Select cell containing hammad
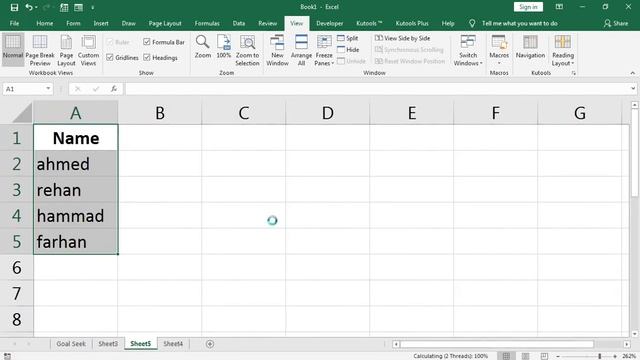Screen dimensions: 640x360 (x=76, y=216)
